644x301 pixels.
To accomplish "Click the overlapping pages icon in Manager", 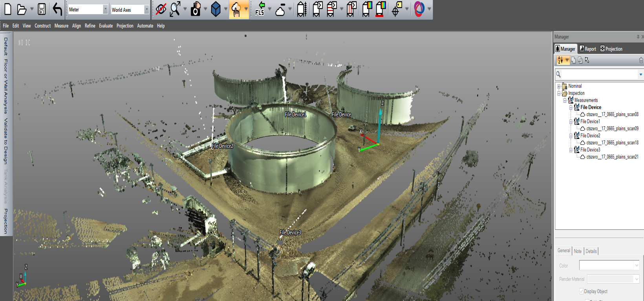I will point(580,60).
